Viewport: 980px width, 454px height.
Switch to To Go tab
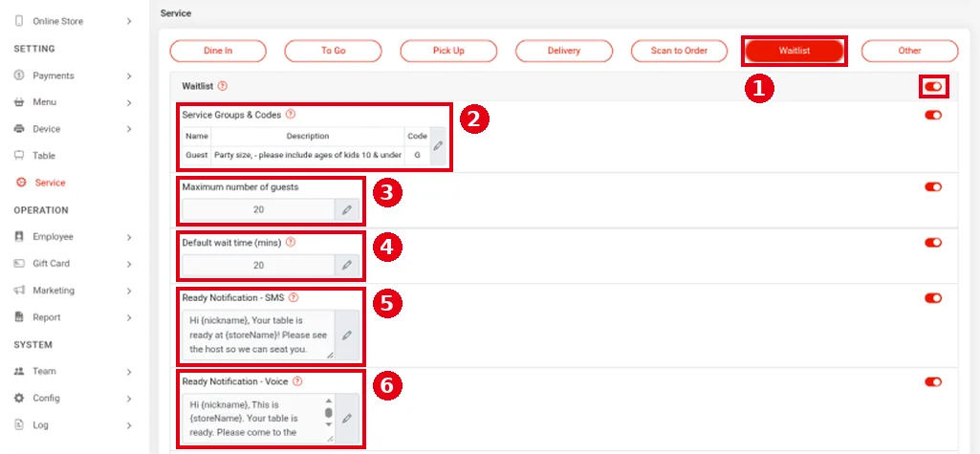(333, 51)
